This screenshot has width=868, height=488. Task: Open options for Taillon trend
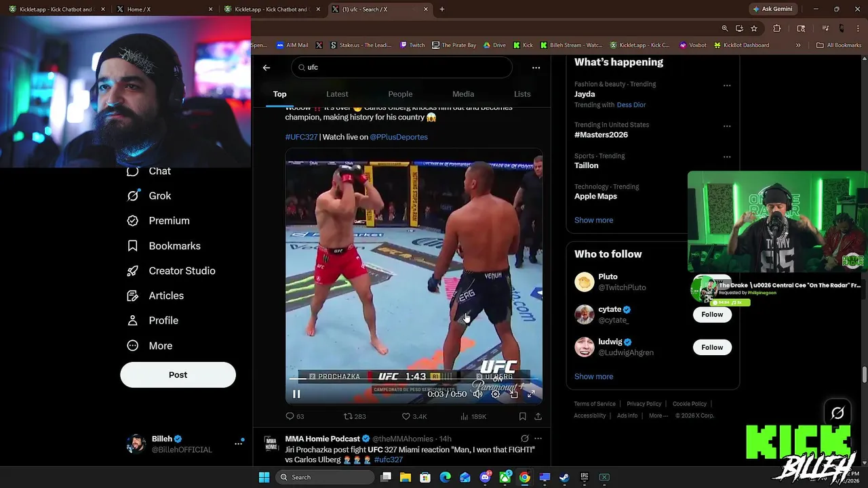pos(727,157)
